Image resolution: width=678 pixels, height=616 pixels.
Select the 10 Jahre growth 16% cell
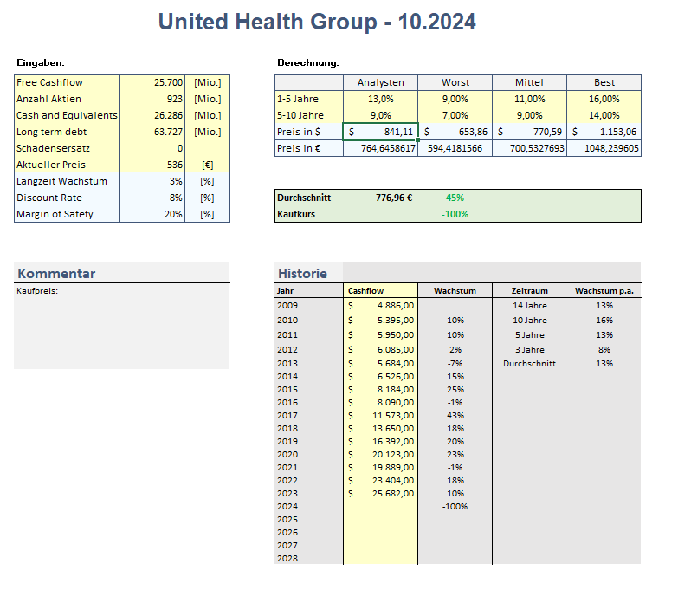point(604,321)
